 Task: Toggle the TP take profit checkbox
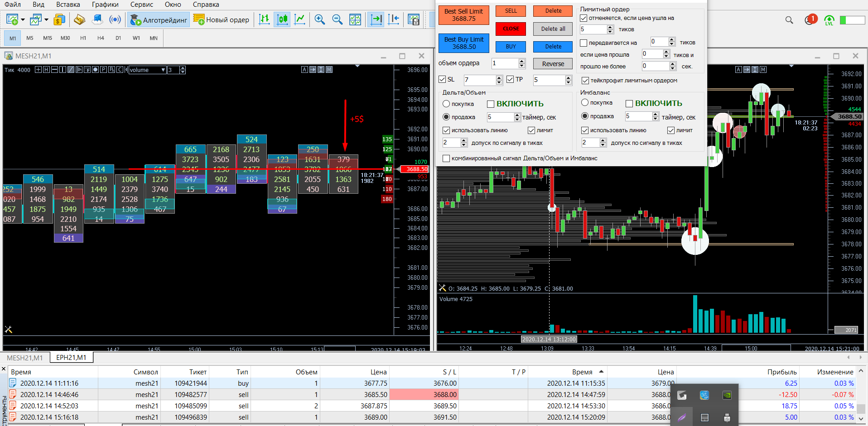[510, 79]
